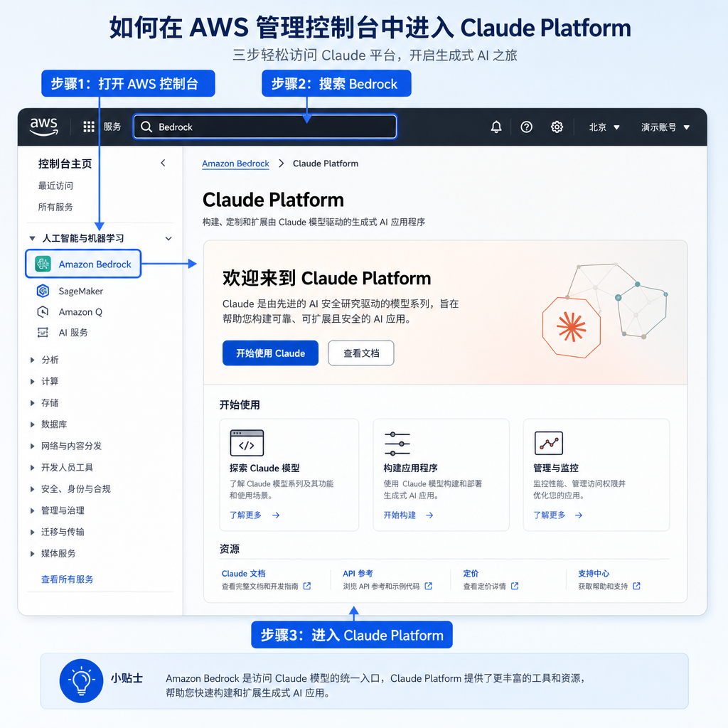Image resolution: width=728 pixels, height=728 pixels.
Task: Expand the 数据库 category
Action: [32, 424]
